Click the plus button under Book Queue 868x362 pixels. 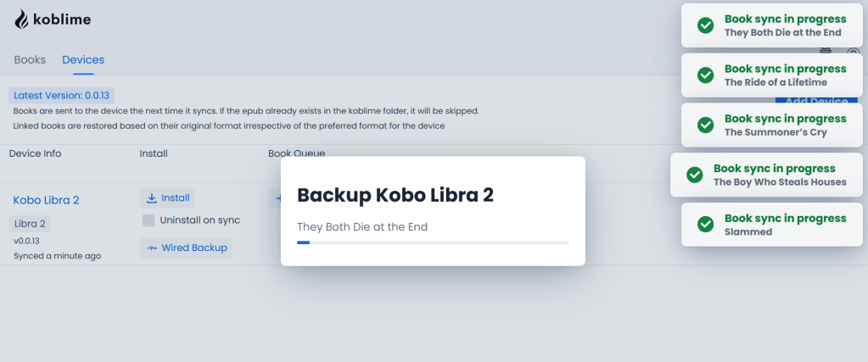click(x=276, y=198)
